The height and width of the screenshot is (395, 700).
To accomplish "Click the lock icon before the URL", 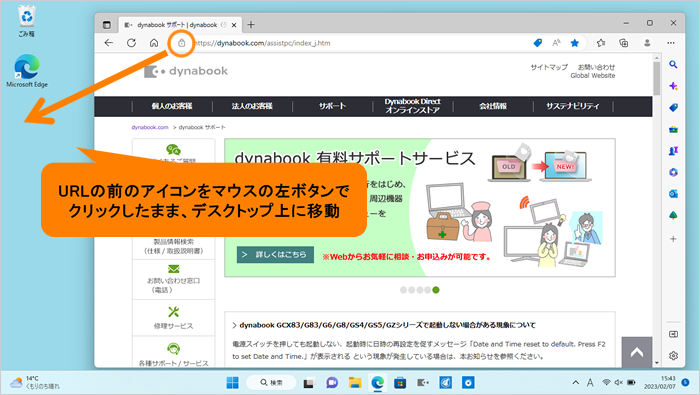I will pyautogui.click(x=182, y=43).
